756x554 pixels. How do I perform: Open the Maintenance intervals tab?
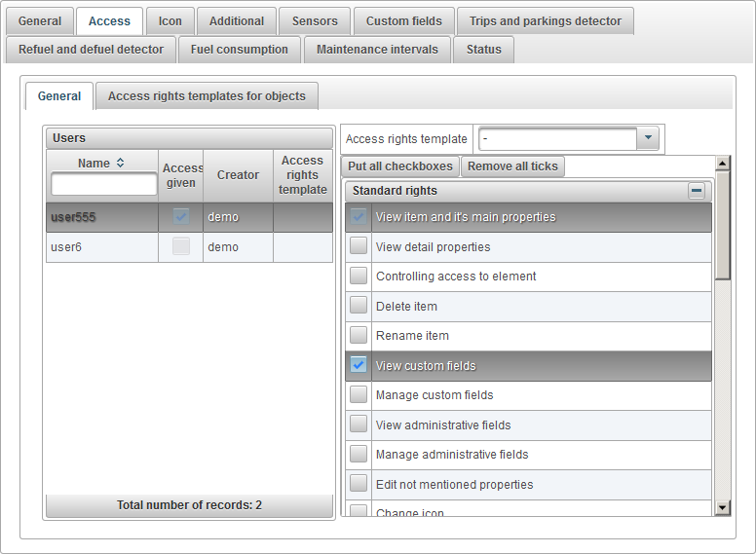tap(377, 50)
